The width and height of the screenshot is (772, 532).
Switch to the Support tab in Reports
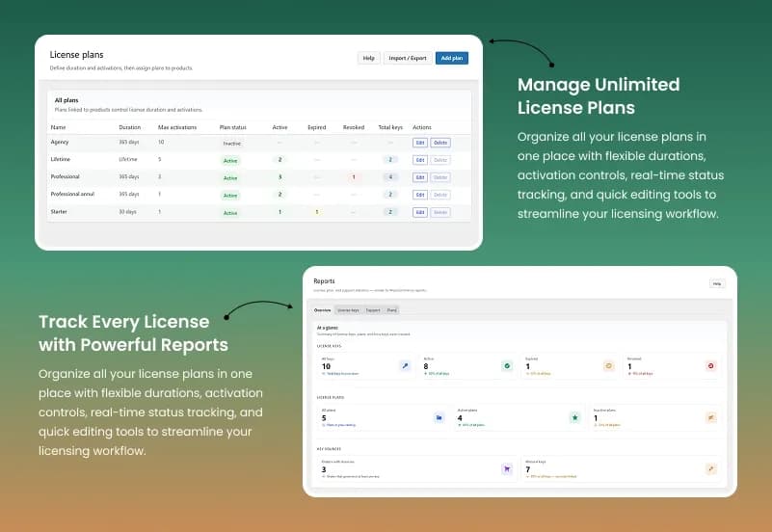(373, 310)
